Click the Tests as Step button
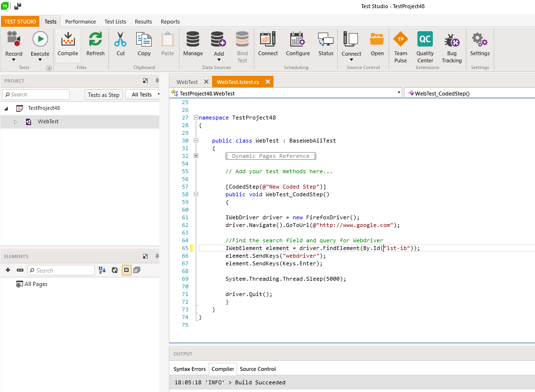This screenshot has width=535, height=392. [104, 95]
